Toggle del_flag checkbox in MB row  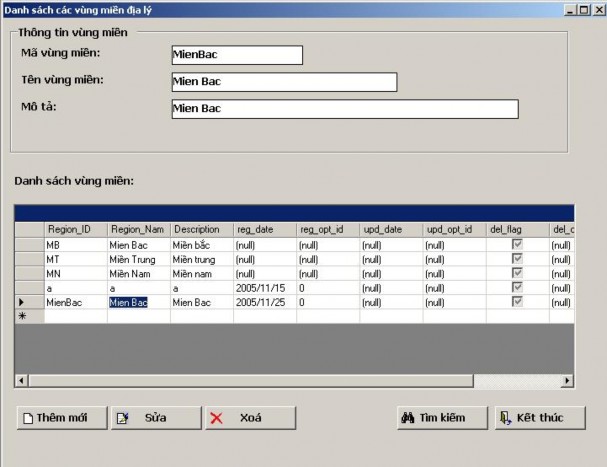517,244
